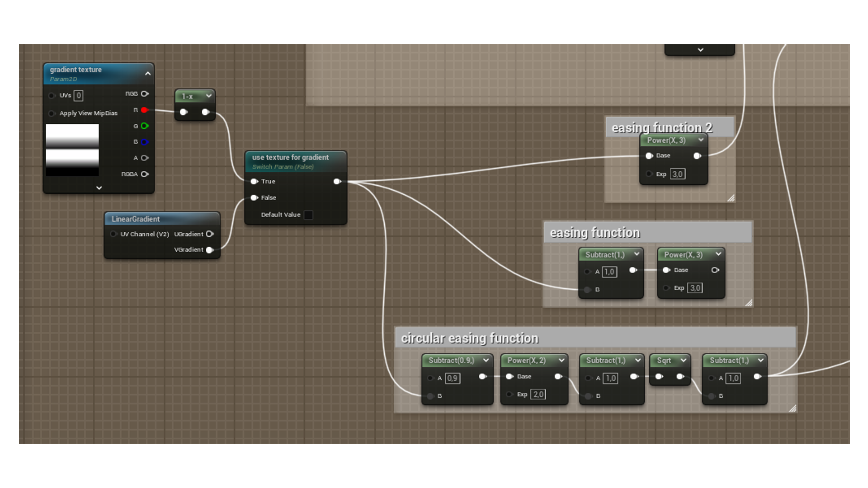Viewport: 868px width, 488px height.
Task: Expand the 1-x node chevron
Action: [208, 96]
